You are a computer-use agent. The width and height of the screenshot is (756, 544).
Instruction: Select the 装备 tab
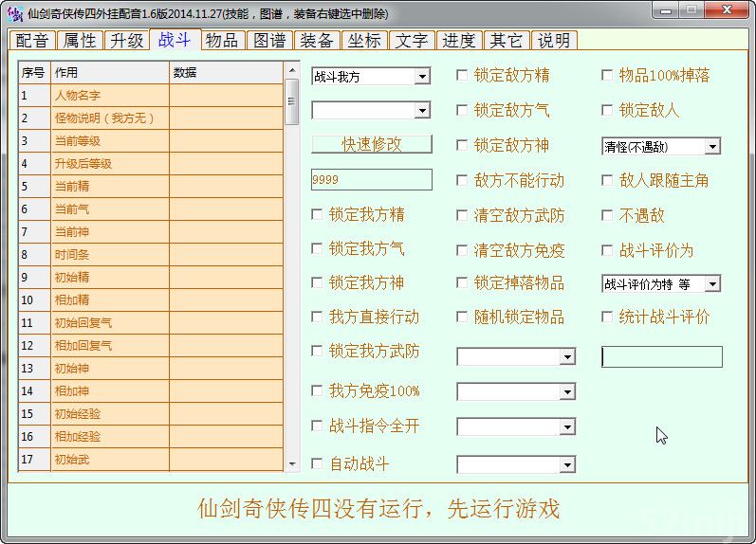coord(316,41)
